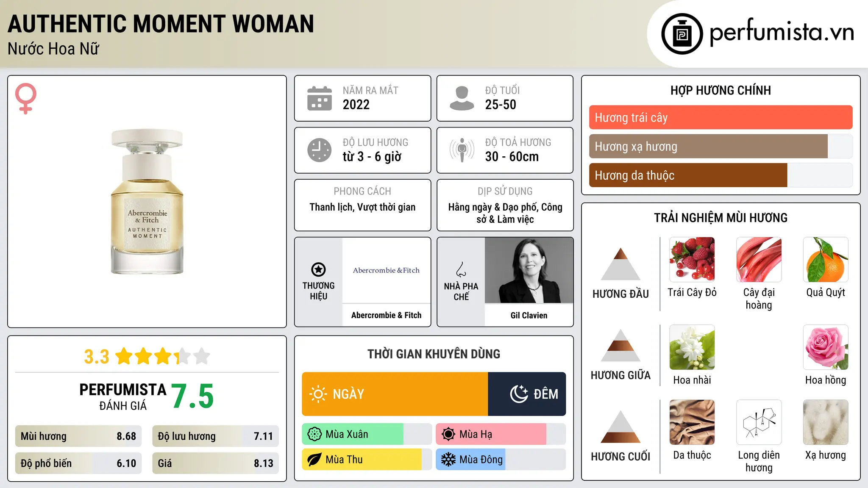The image size is (868, 488).
Task: Select the Cây đại hoàng rhubarb image
Action: click(759, 260)
